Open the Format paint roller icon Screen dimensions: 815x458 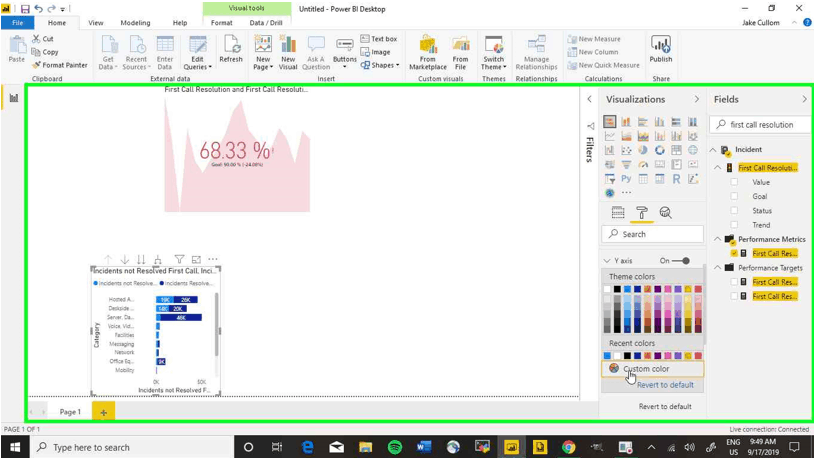pos(642,213)
